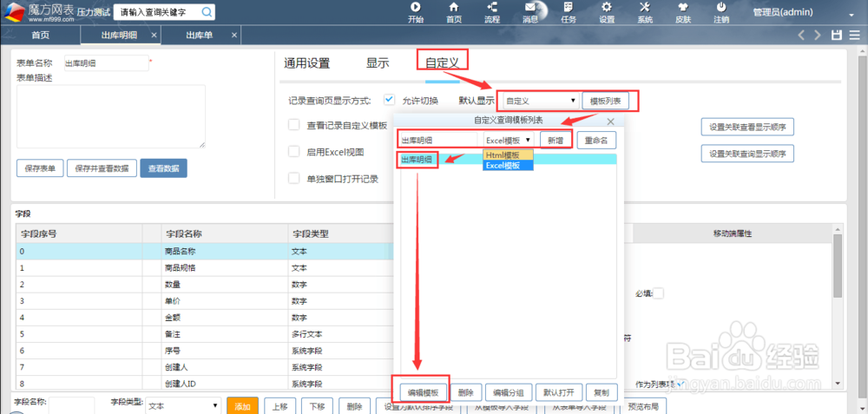Focus the top search keyword box
The image size is (868, 414).
(156, 11)
